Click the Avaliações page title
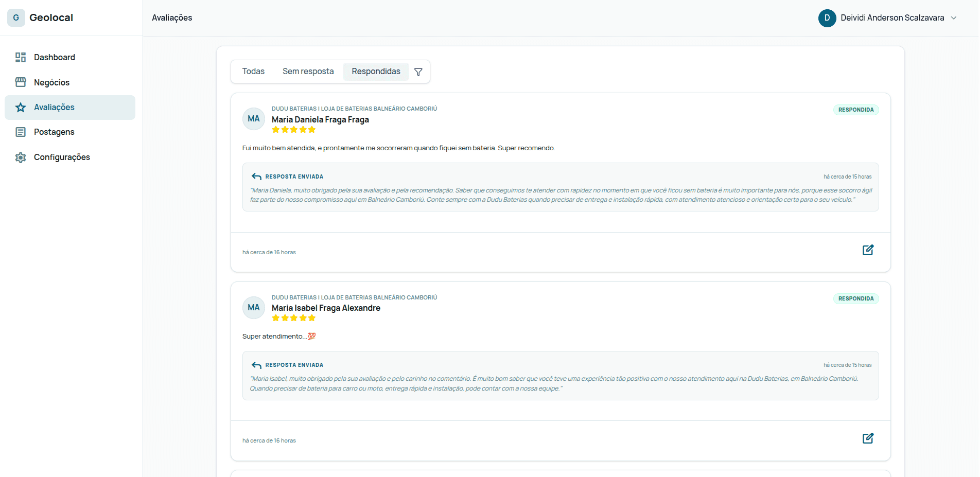The width and height of the screenshot is (980, 477). pyautogui.click(x=172, y=18)
